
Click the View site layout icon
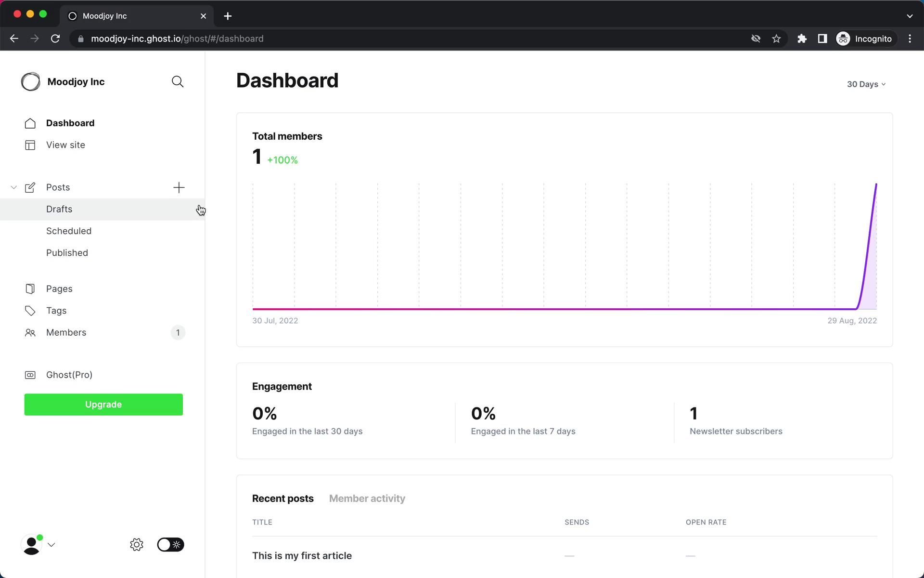tap(30, 145)
